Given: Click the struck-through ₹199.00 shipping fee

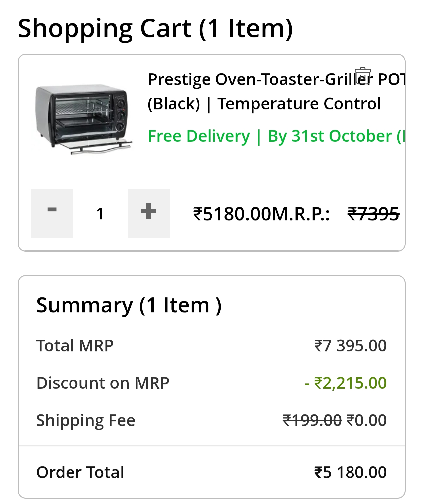Looking at the screenshot, I should 312,420.
